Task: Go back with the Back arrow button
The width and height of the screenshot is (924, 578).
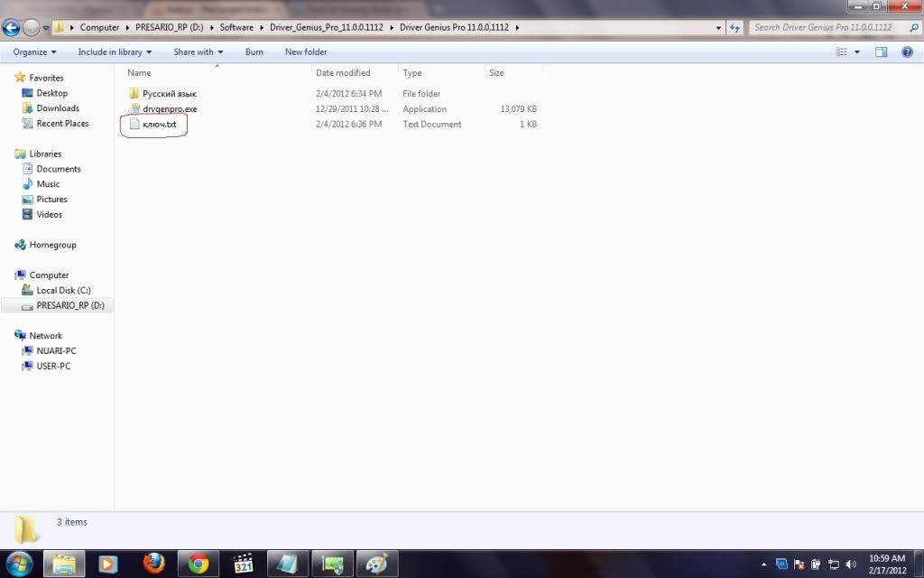Action: [11, 27]
